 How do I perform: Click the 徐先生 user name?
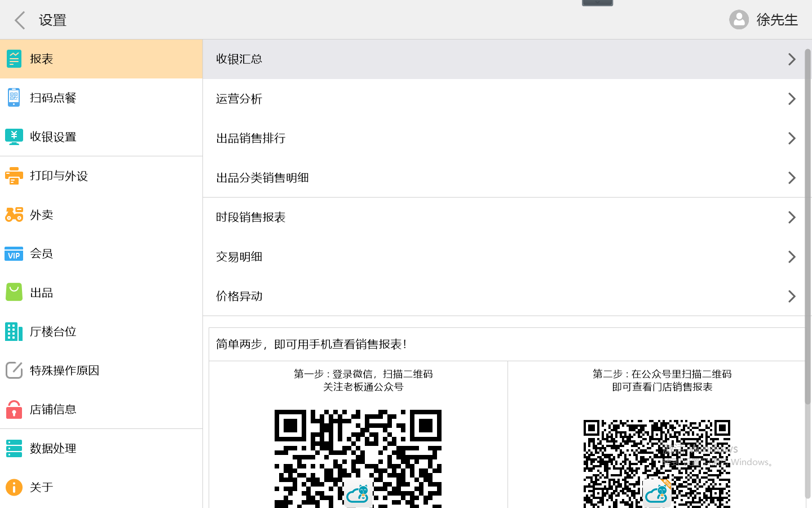point(777,20)
